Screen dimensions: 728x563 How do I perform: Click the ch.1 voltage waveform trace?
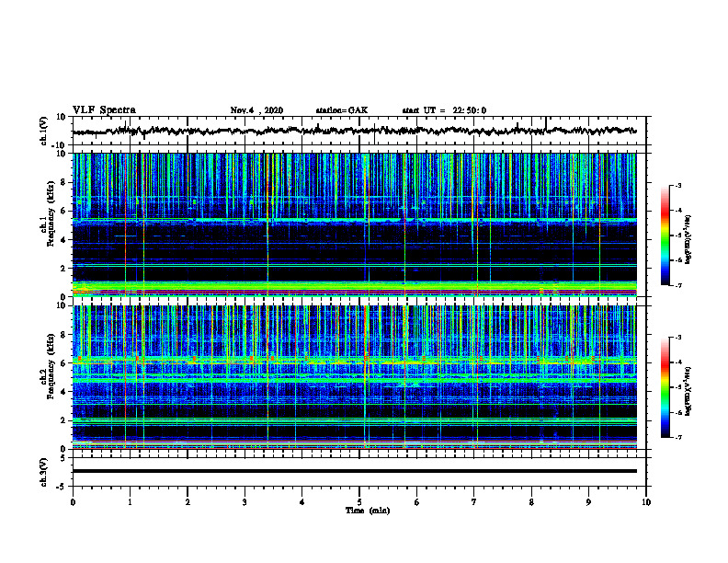click(354, 131)
